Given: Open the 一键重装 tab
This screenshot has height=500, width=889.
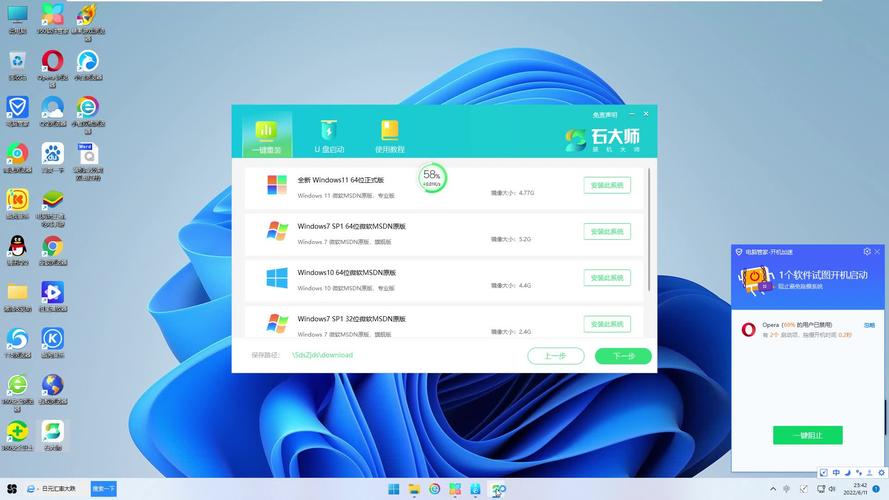Looking at the screenshot, I should [266, 136].
